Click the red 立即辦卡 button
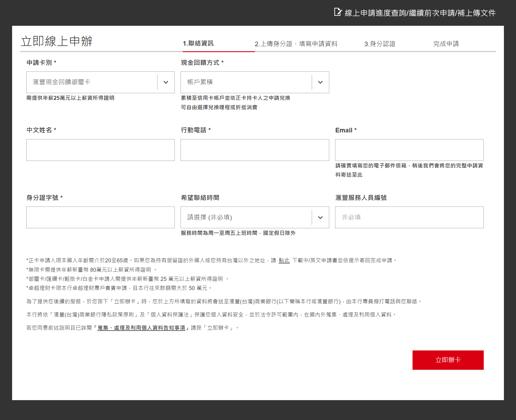The width and height of the screenshot is (516, 420). coord(448,360)
